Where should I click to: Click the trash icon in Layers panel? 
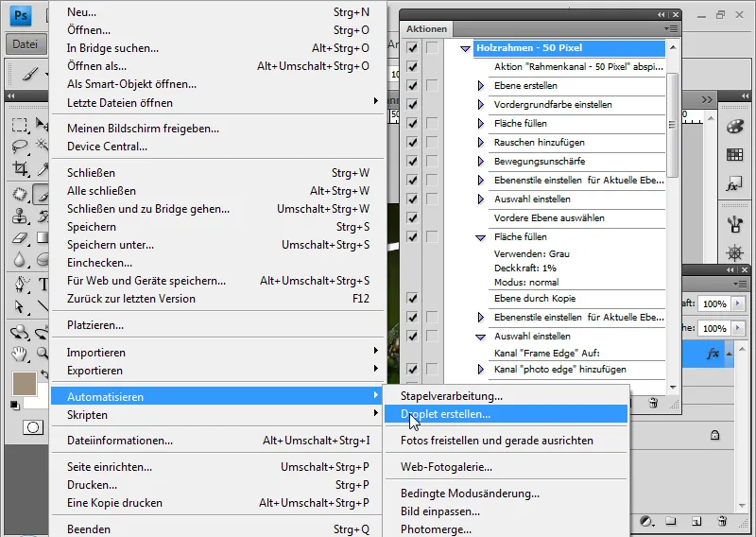(x=722, y=521)
